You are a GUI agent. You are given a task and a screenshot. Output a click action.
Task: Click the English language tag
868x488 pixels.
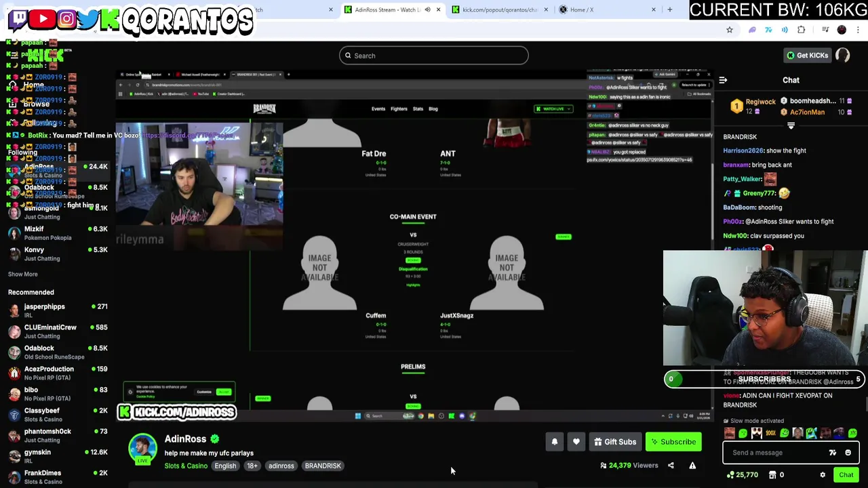[225, 466]
